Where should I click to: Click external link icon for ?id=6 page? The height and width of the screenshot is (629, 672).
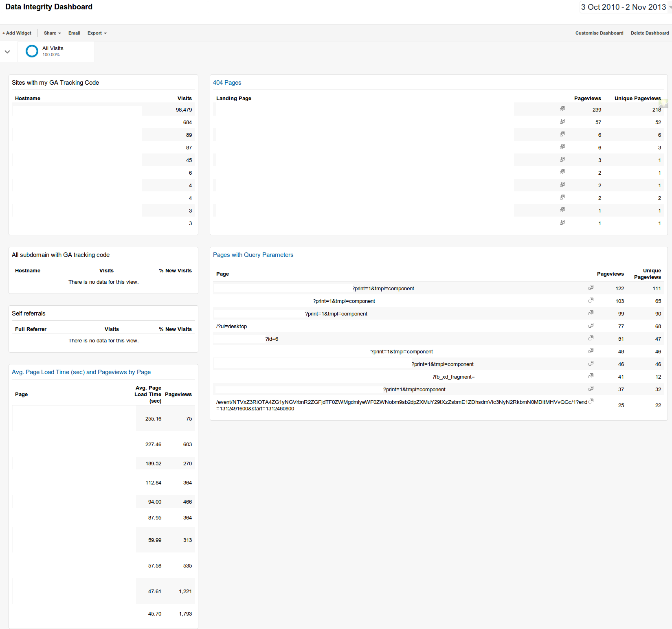pyautogui.click(x=591, y=338)
